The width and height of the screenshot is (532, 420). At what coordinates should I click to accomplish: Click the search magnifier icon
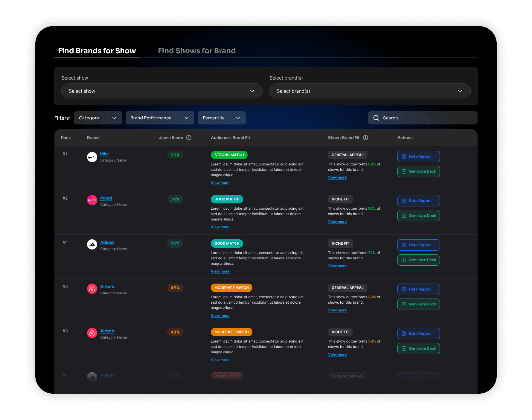376,118
